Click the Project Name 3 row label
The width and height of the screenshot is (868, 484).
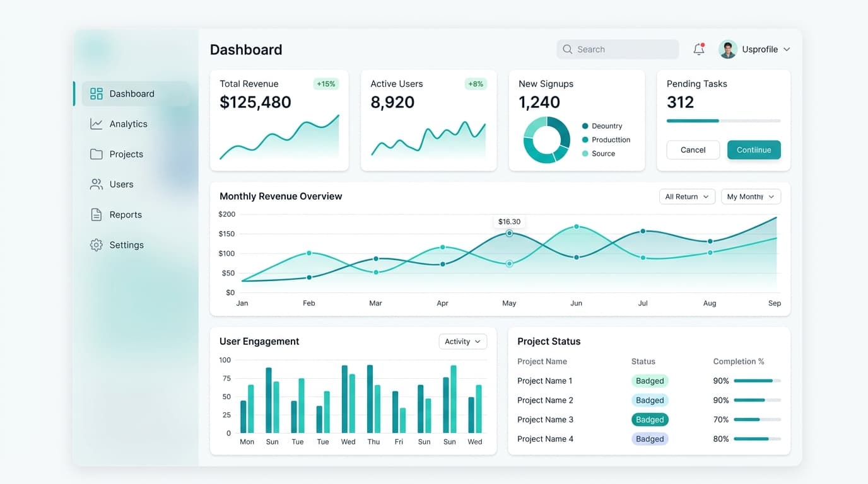(x=545, y=420)
